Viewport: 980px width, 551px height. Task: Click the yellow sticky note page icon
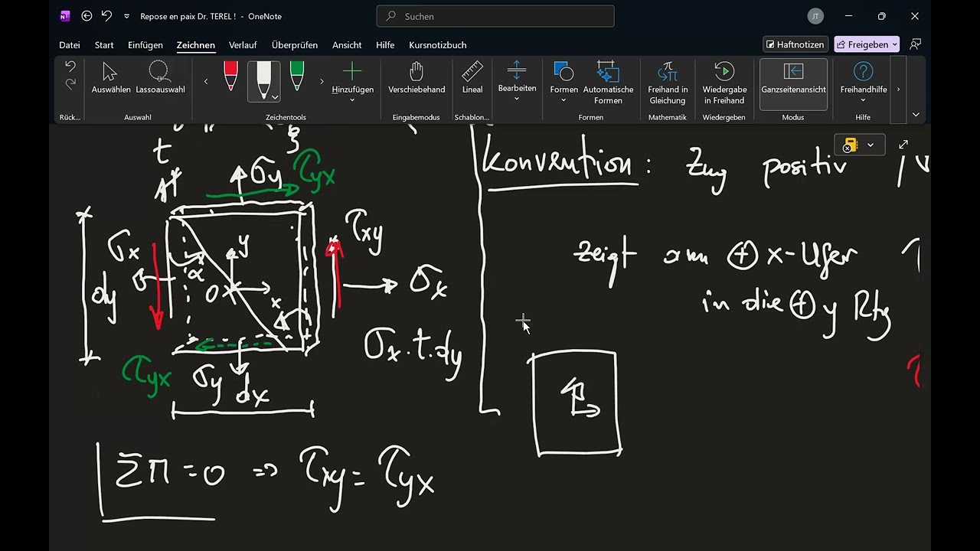pyautogui.click(x=849, y=145)
